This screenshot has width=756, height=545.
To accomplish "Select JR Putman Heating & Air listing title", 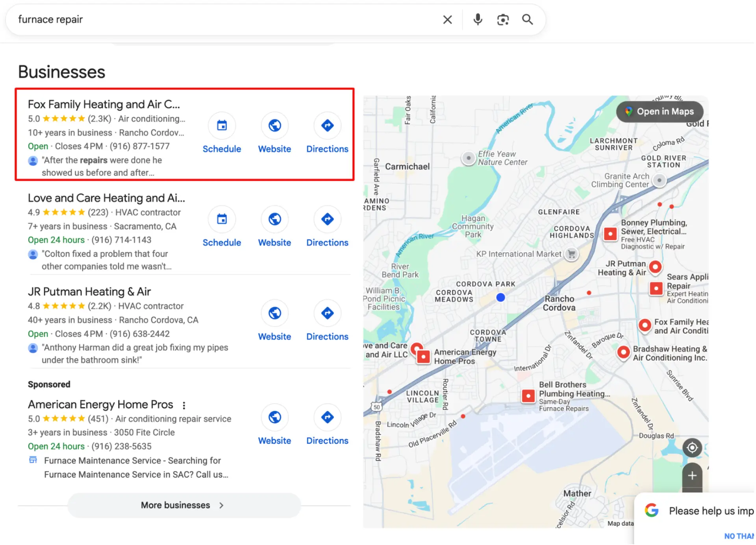I will tap(89, 292).
